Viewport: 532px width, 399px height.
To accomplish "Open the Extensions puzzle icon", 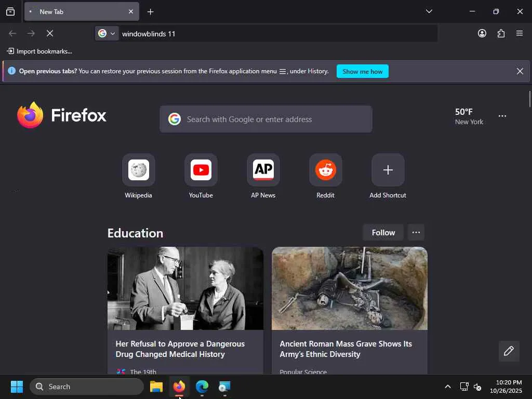I will point(501,33).
